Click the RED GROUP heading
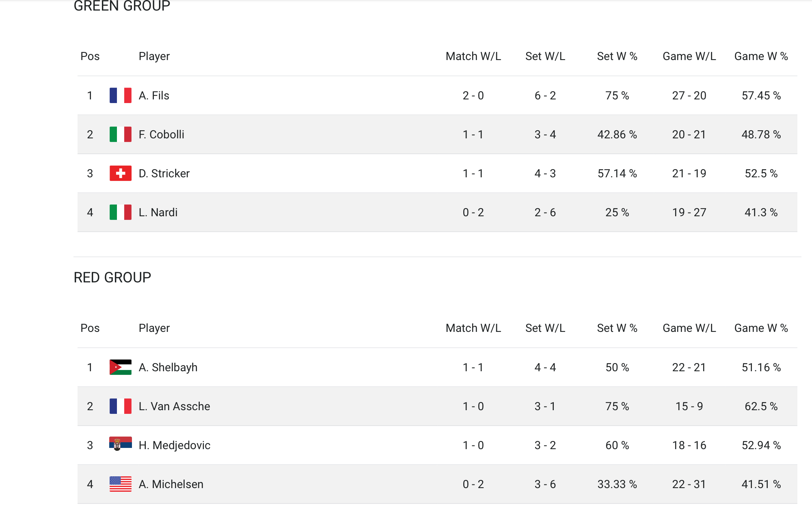812x510 pixels. (x=112, y=278)
